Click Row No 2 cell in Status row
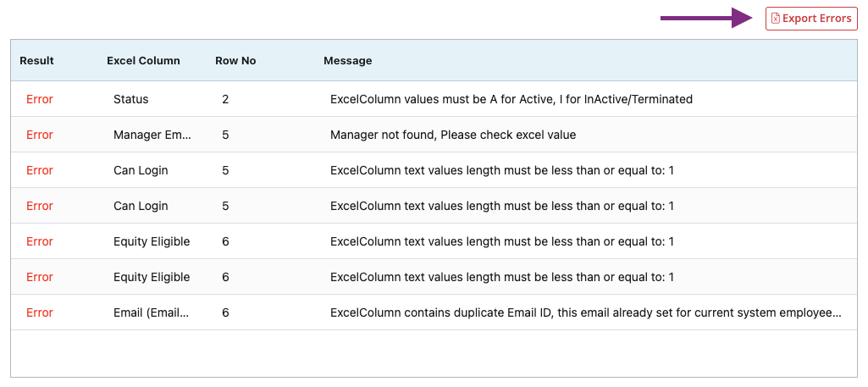 [225, 99]
